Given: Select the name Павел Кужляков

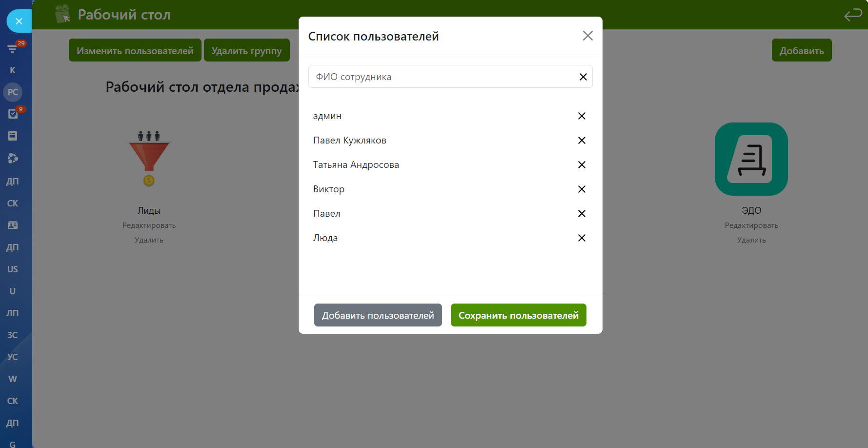Looking at the screenshot, I should pyautogui.click(x=350, y=141).
